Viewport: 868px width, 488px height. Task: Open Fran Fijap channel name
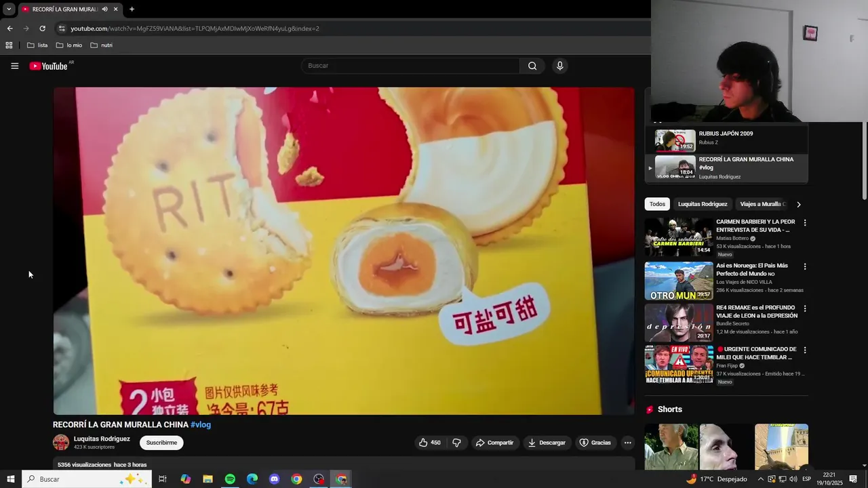pyautogui.click(x=727, y=366)
